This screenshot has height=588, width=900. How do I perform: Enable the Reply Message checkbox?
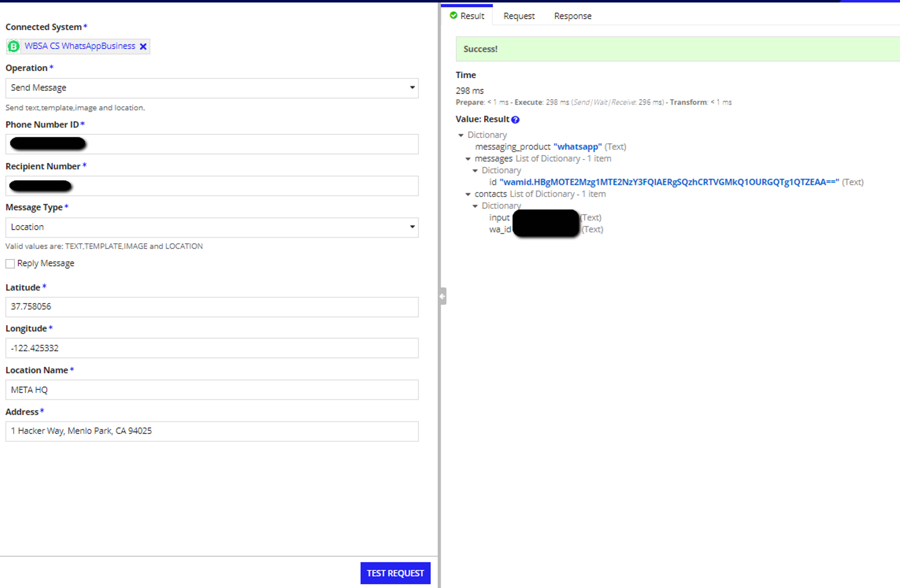click(10, 264)
